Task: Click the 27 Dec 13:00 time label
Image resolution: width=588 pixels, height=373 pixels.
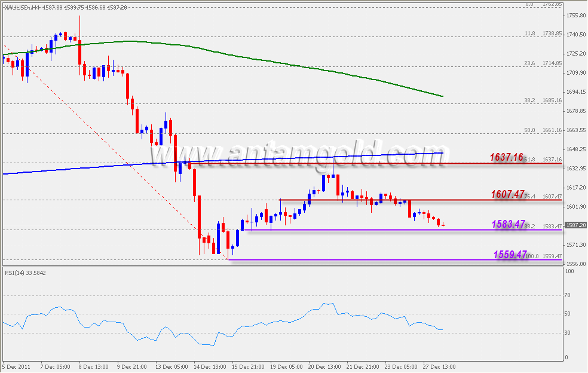Action: (x=439, y=366)
